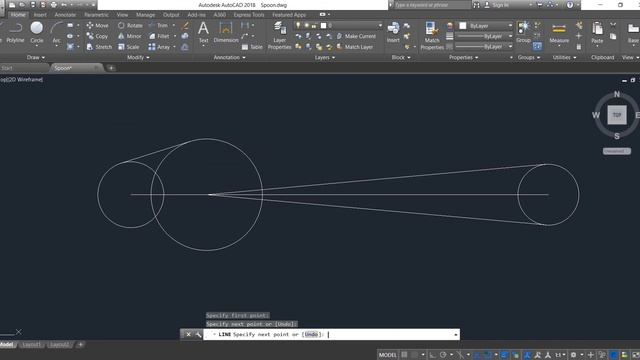Viewport: 640px width, 360px height.
Task: Cancel command with X beside command line
Action: [188, 335]
